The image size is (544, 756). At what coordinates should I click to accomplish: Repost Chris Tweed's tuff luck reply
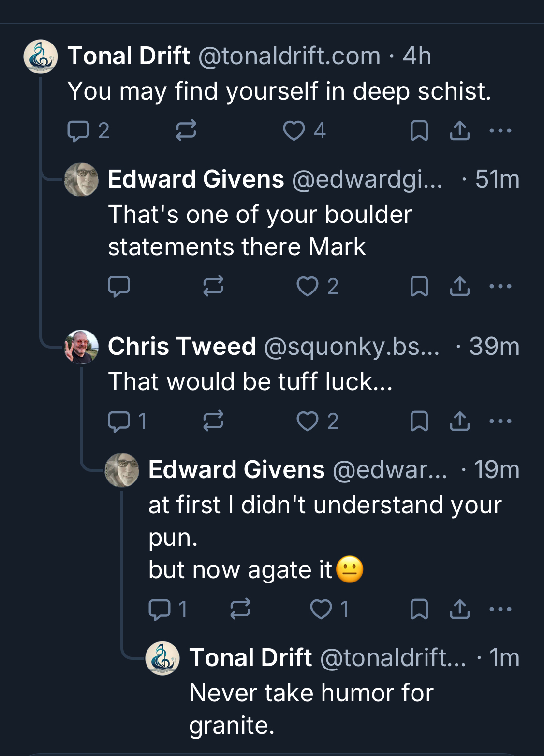tap(213, 421)
